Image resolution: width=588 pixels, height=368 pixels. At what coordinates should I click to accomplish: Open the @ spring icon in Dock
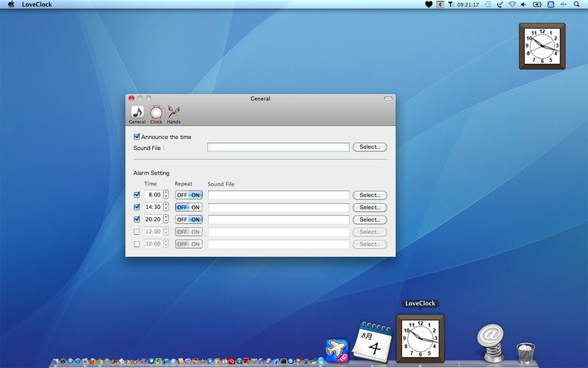coord(491,343)
